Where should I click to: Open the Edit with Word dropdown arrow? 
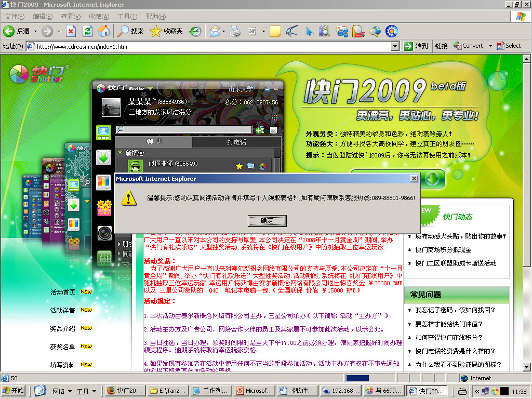click(x=263, y=31)
